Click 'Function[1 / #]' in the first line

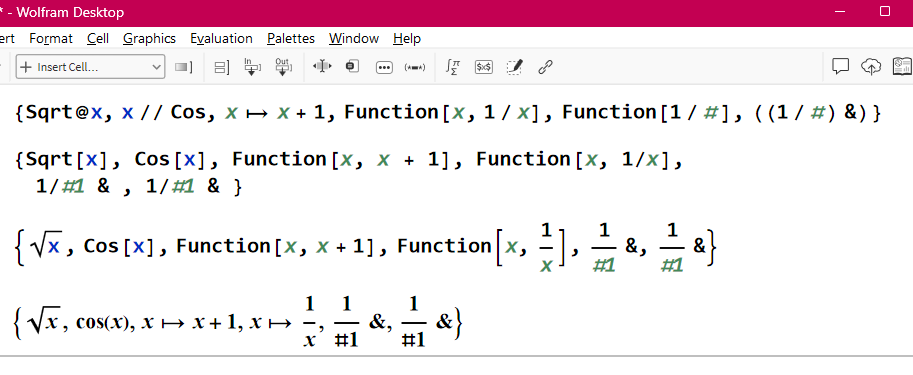646,112
